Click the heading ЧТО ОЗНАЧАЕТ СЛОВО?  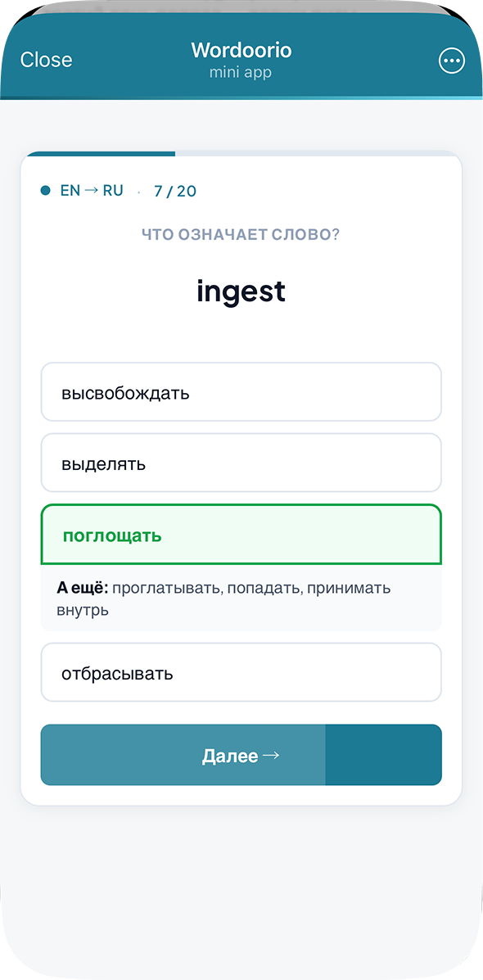coord(241,235)
